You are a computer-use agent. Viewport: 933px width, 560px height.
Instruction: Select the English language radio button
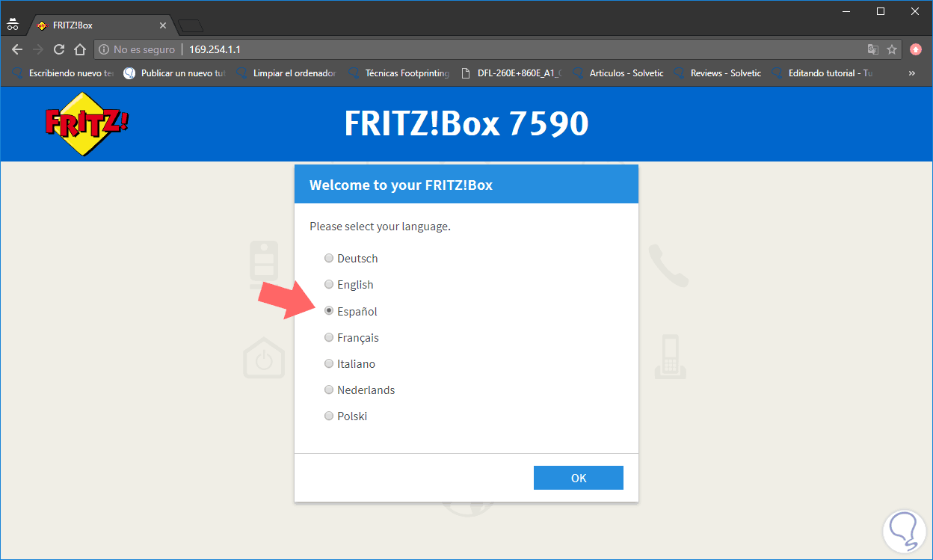coord(329,284)
